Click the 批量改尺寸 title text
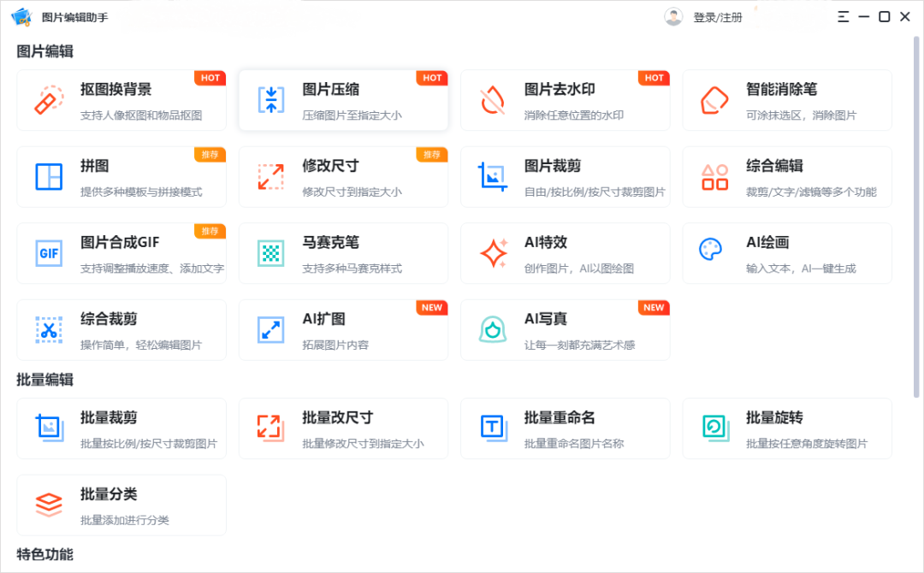Viewport: 924px width, 573px height. pos(338,417)
